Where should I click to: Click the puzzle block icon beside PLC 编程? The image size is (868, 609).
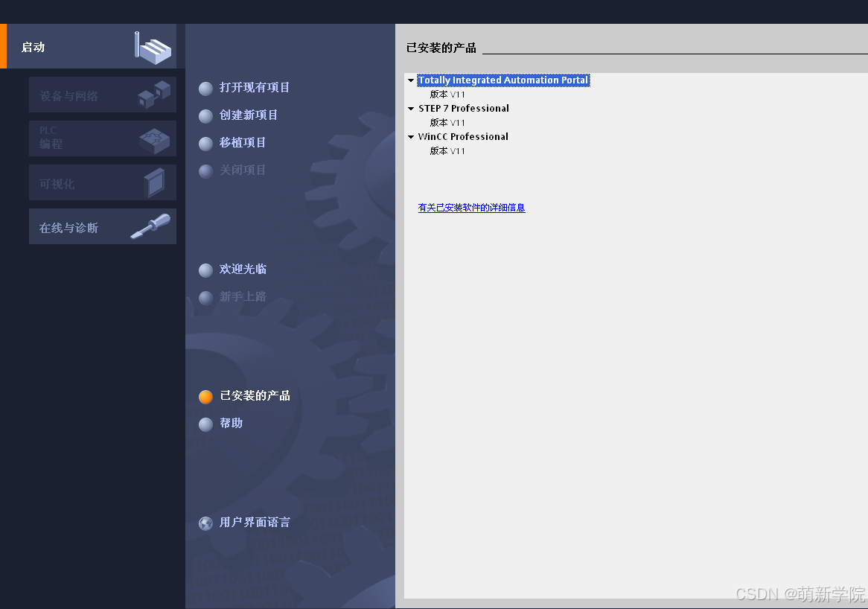click(154, 141)
